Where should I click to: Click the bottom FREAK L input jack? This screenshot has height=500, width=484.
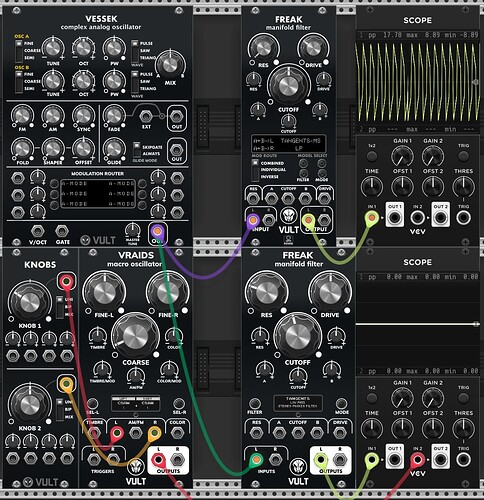click(256, 460)
